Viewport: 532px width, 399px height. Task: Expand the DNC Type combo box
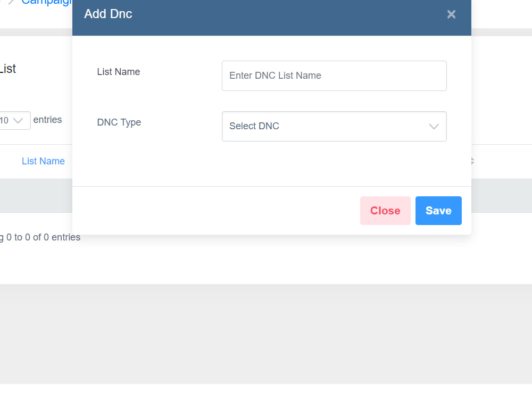334,126
